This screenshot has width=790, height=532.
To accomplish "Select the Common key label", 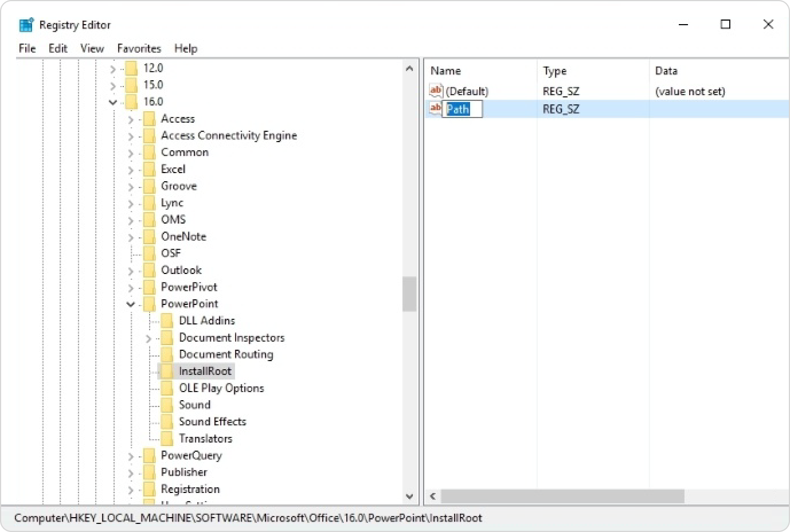I will click(185, 152).
